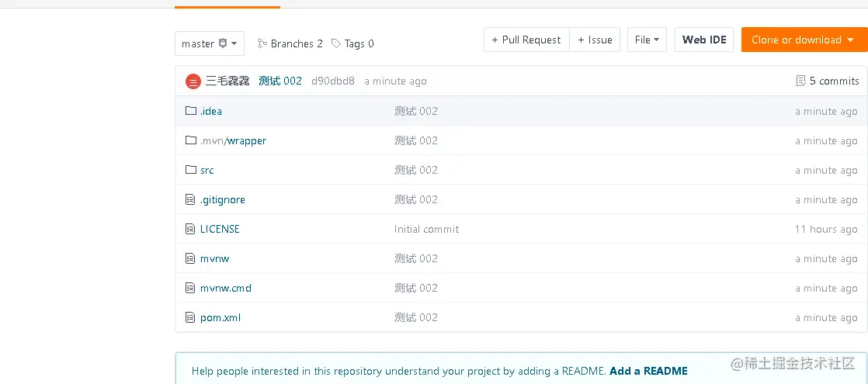The image size is (868, 384).
Task: Click the red user avatar icon
Action: coord(193,81)
